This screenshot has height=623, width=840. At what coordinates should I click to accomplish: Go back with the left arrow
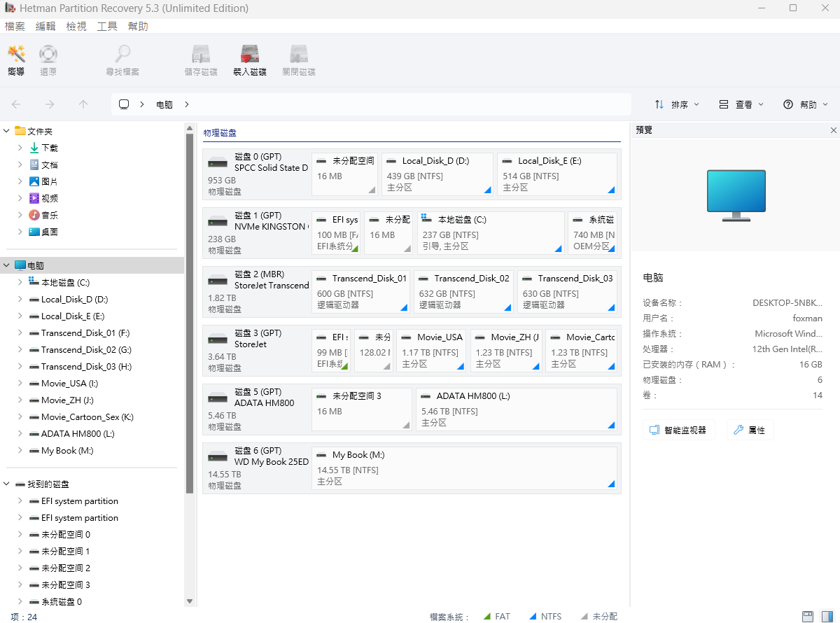pos(16,104)
